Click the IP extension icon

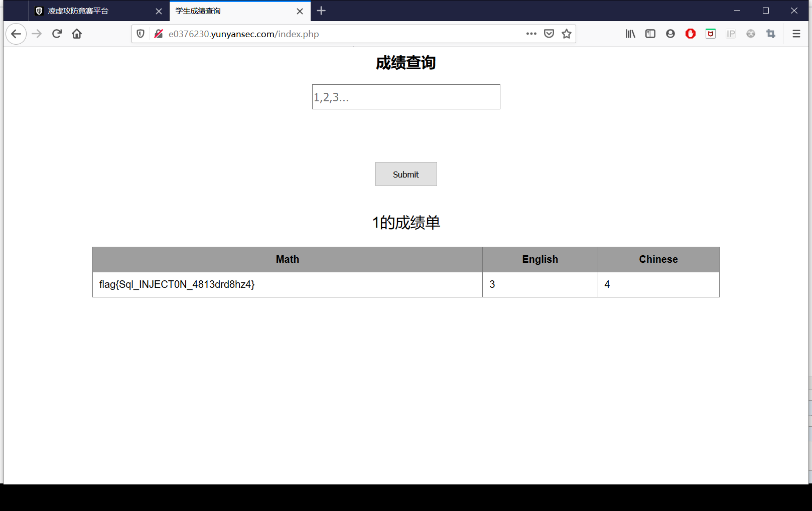[x=731, y=34]
